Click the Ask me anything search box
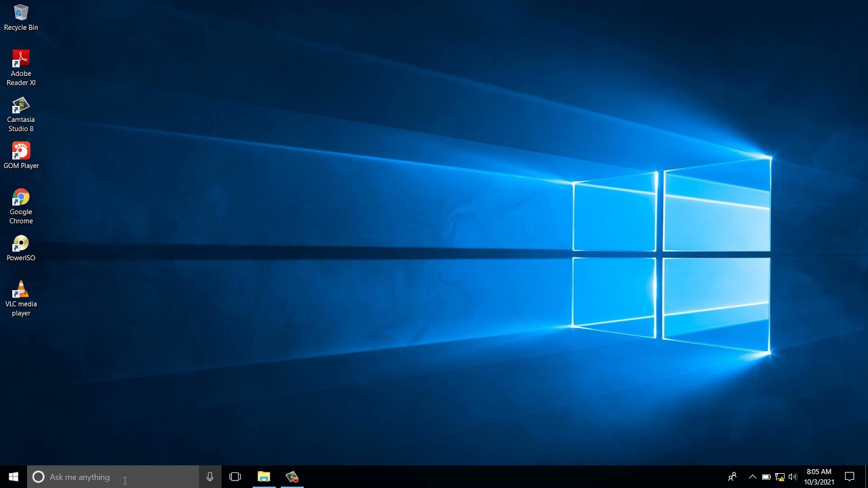Screen dimensions: 868x488 click(113, 476)
